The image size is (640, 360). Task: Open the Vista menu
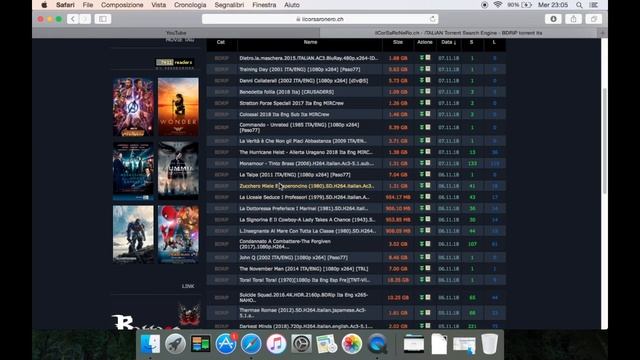click(158, 5)
